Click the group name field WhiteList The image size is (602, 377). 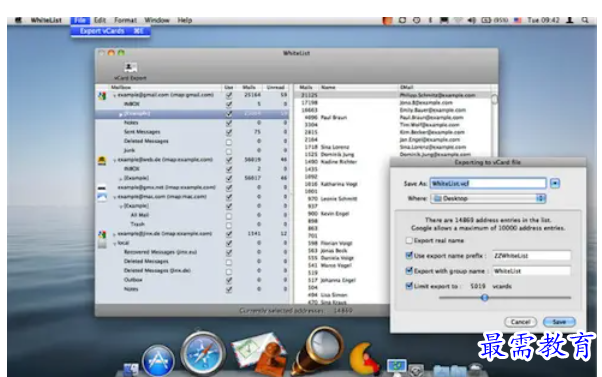531,271
